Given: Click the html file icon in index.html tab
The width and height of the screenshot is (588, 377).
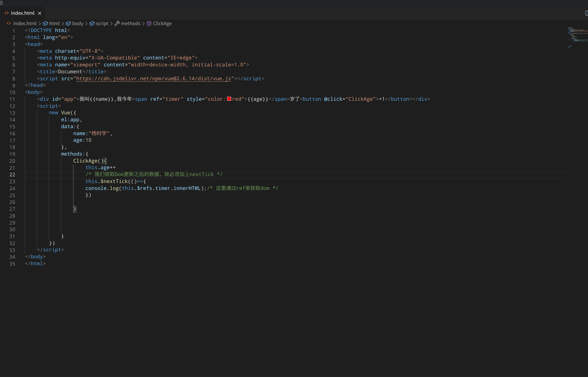Looking at the screenshot, I should 6,13.
